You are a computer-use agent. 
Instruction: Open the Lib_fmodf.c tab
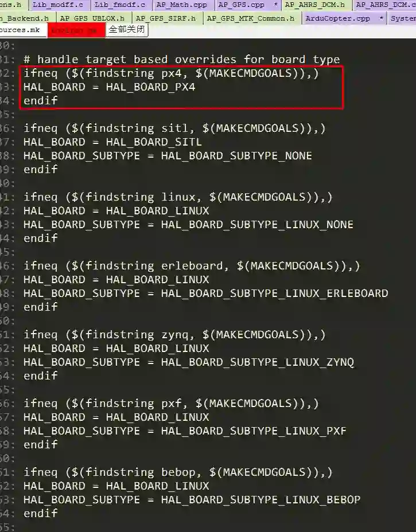pos(119,5)
